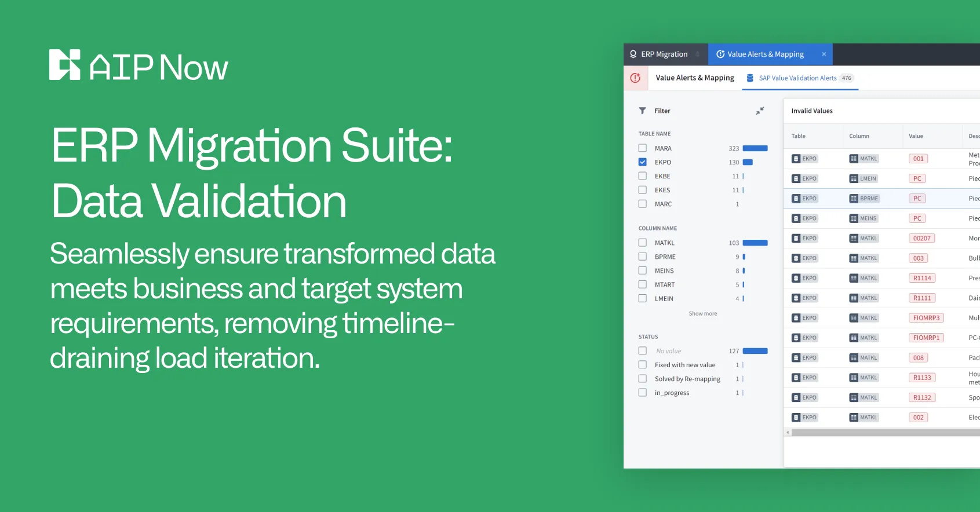The width and height of the screenshot is (980, 512).
Task: Click the Column column header
Action: point(859,136)
